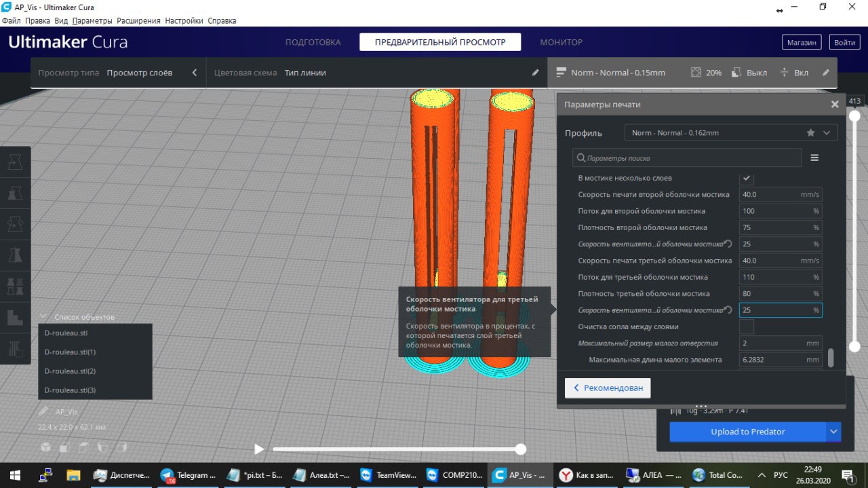Image resolution: width=868 pixels, height=488 pixels.
Task: Click the infill 20% icon
Action: [x=696, y=73]
